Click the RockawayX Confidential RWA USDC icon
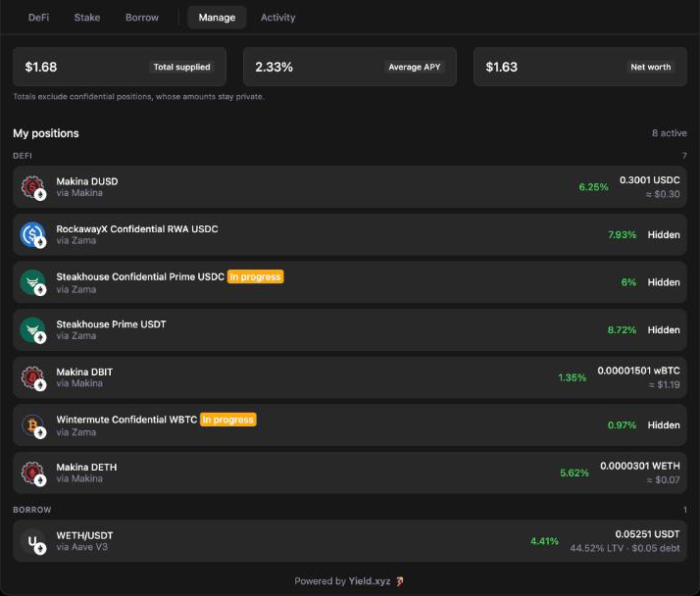 click(x=33, y=235)
